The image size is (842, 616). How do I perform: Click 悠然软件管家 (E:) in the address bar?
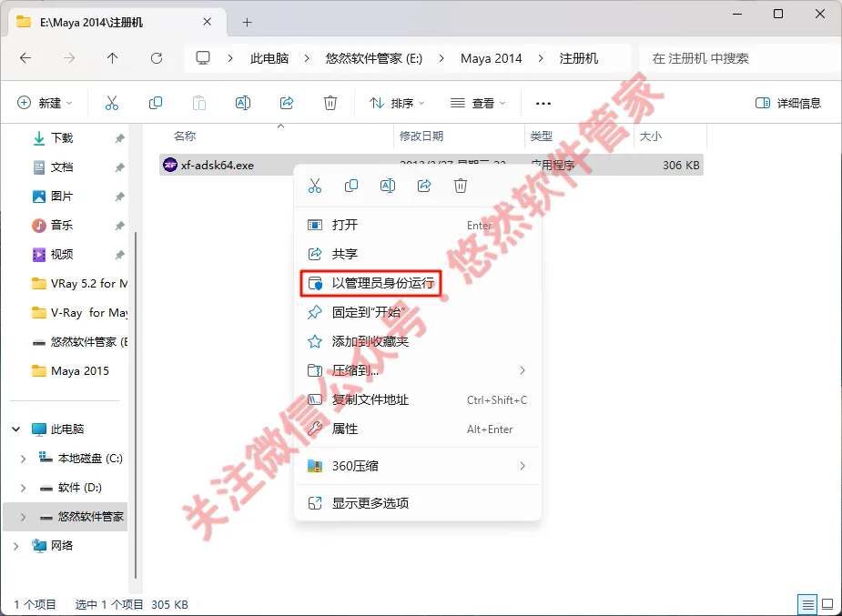pyautogui.click(x=374, y=58)
